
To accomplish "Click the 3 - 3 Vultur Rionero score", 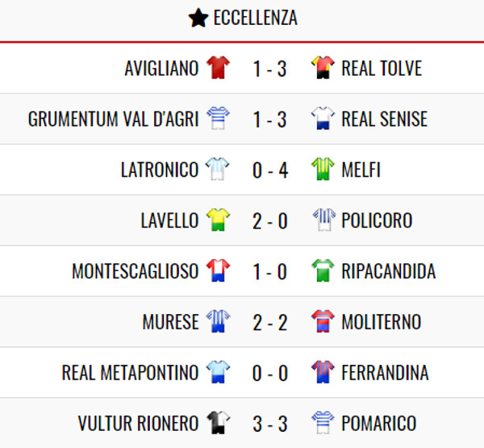I will point(270,424).
